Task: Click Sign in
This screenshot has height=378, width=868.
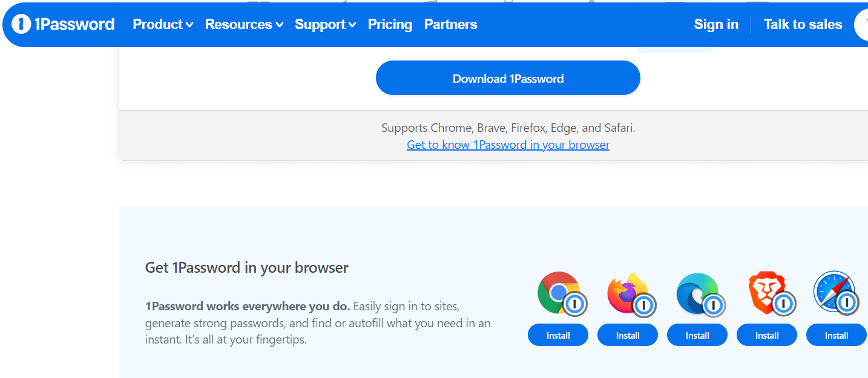Action: click(716, 24)
